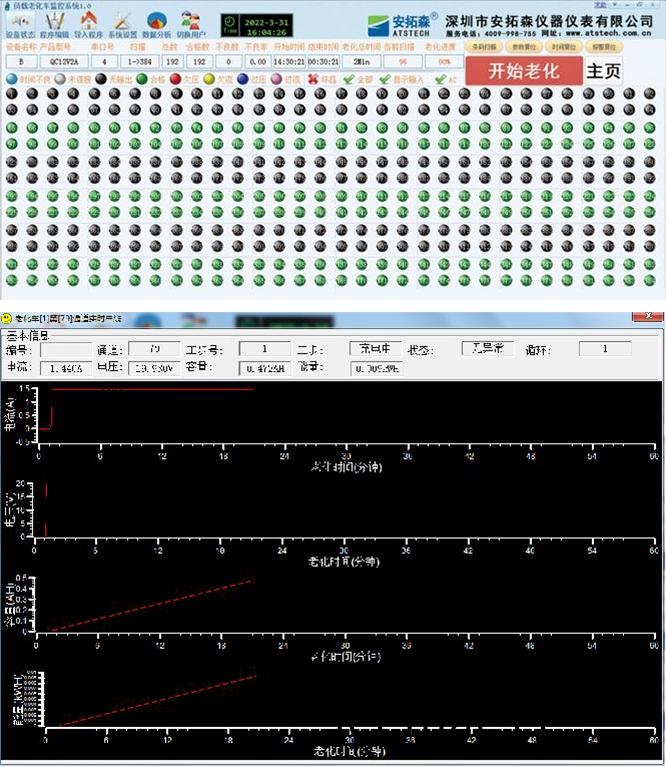666x767 pixels.
Task: Open the 设备状态 device status icon
Action: tap(19, 21)
